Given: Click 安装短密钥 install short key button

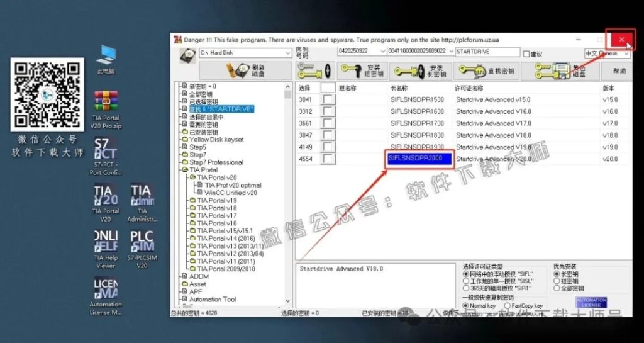Looking at the screenshot, I should [362, 72].
